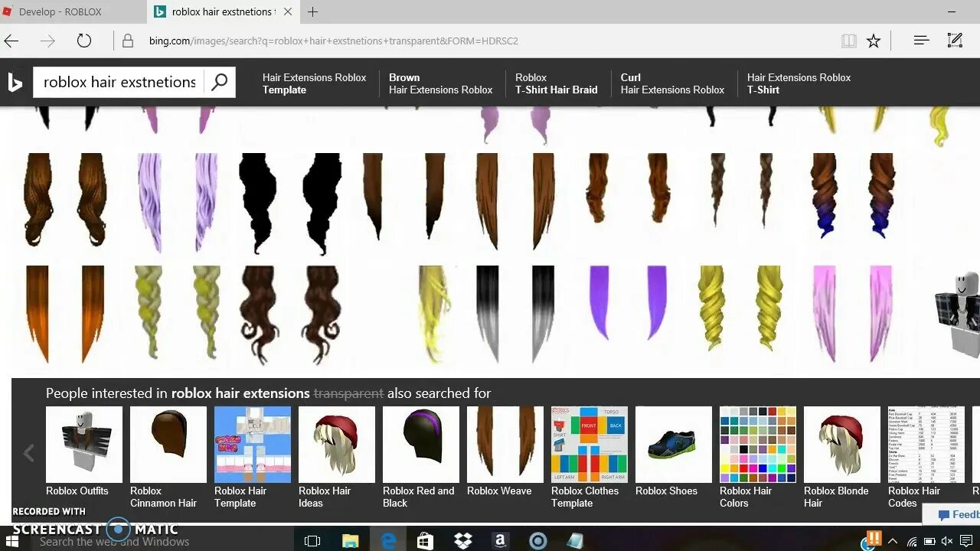Image resolution: width=980 pixels, height=551 pixels.
Task: Select the solid black curly hair image
Action: point(290,204)
